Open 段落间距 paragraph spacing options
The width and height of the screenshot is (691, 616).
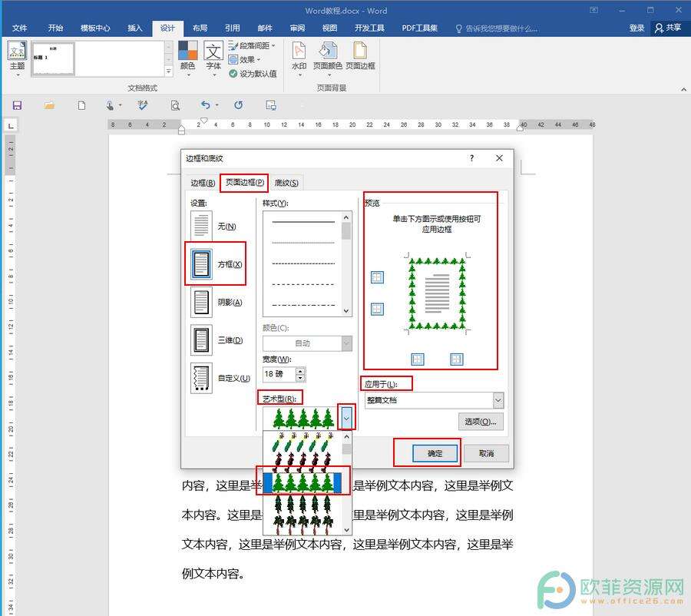point(252,45)
